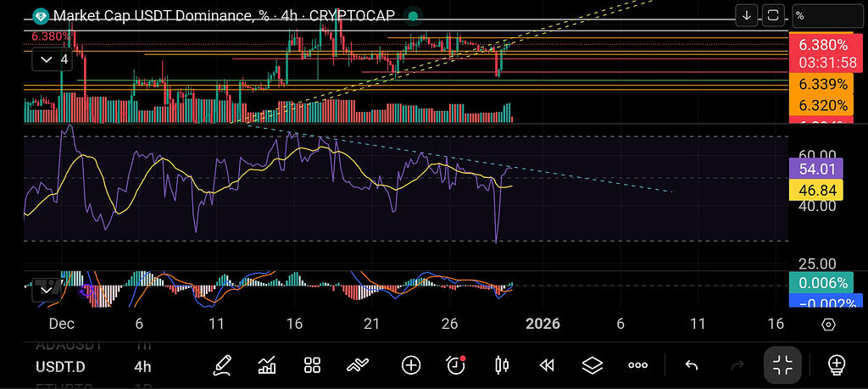
Task: Exit fullscreen with collapse-arrows button
Action: tap(784, 365)
